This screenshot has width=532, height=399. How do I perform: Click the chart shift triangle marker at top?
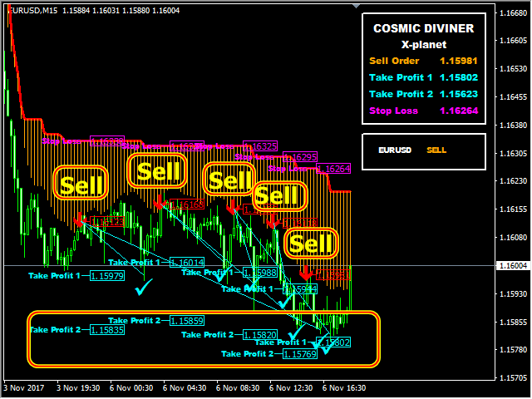356,6
